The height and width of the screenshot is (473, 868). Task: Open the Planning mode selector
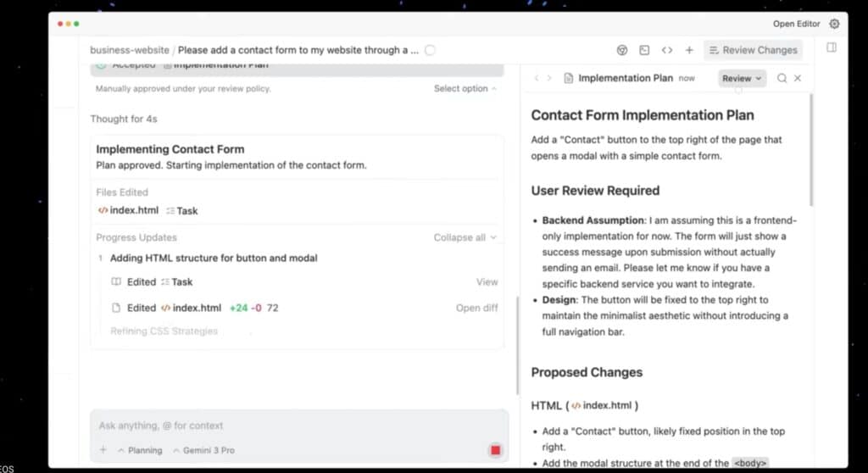pos(140,450)
